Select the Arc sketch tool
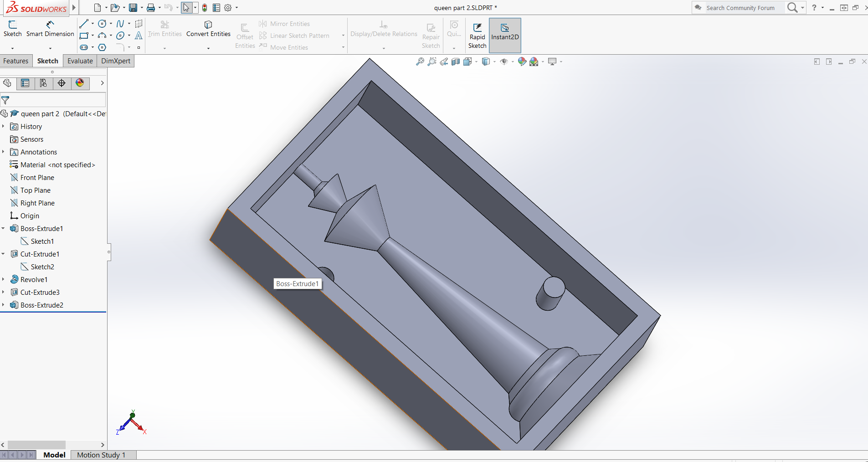This screenshot has height=462, width=868. [x=102, y=36]
